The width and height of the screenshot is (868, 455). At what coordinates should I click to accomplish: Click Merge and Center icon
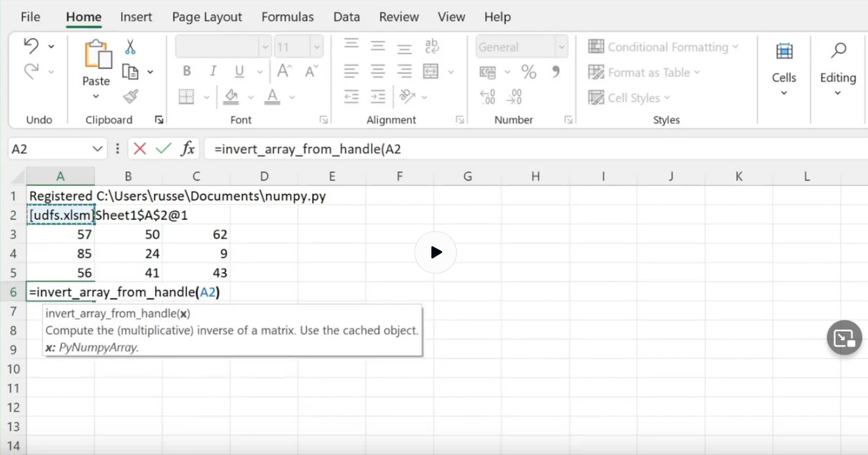(x=431, y=71)
